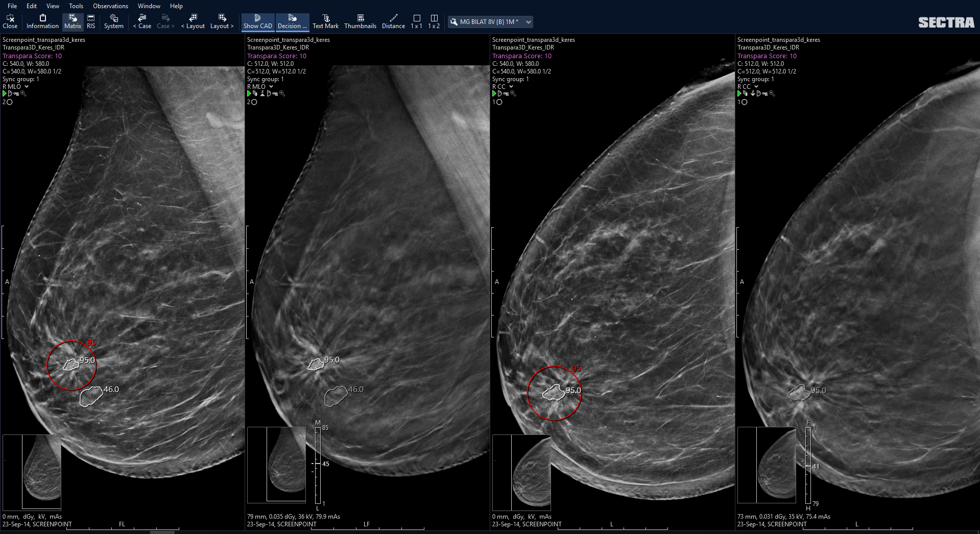Click the CAD finding circled in R CC image
The height and width of the screenshot is (534, 980).
[554, 393]
